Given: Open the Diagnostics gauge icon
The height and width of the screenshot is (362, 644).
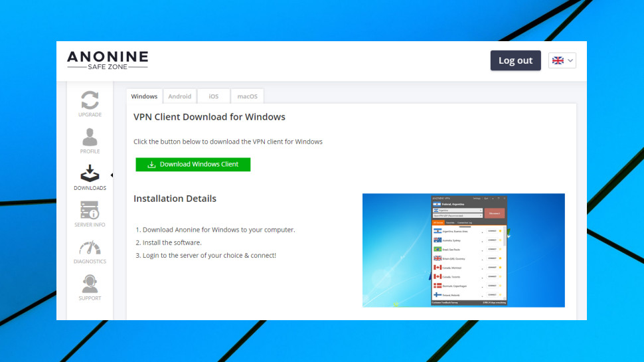Looking at the screenshot, I should 90,248.
